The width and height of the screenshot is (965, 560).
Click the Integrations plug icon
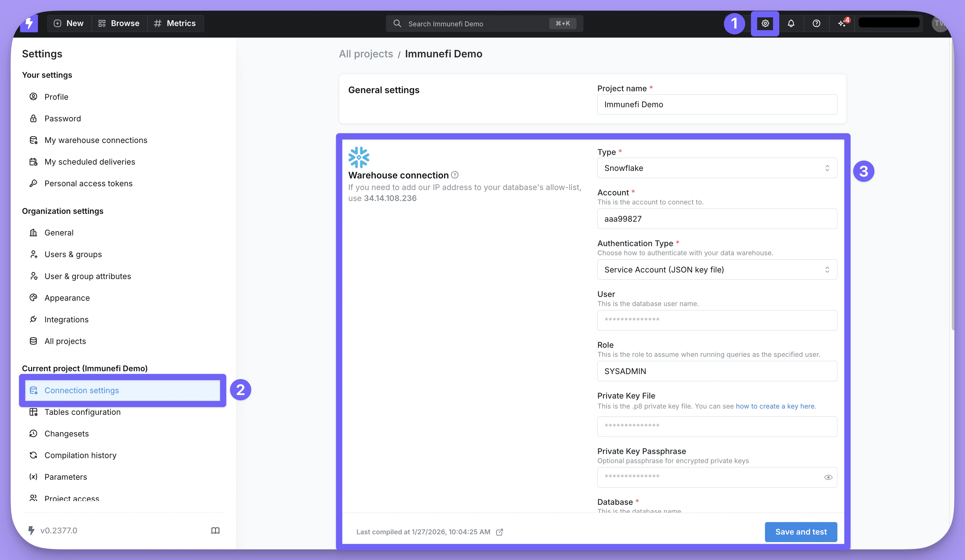click(33, 319)
